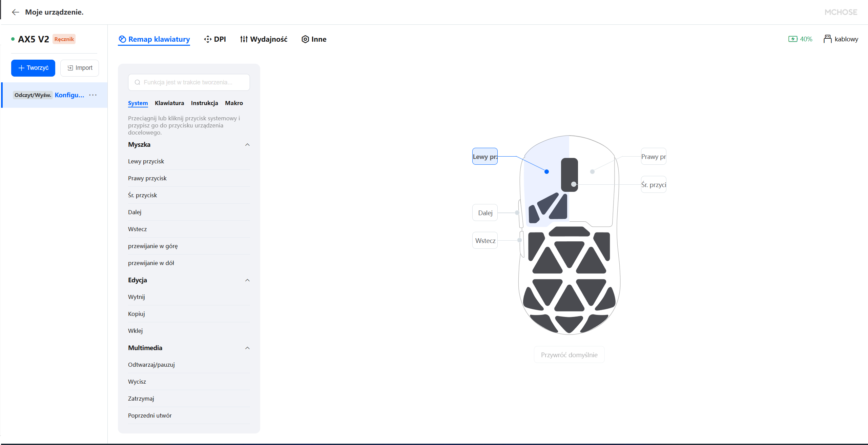The height and width of the screenshot is (445, 868).
Task: Click the Przywróć domyślnie button
Action: pos(569,355)
